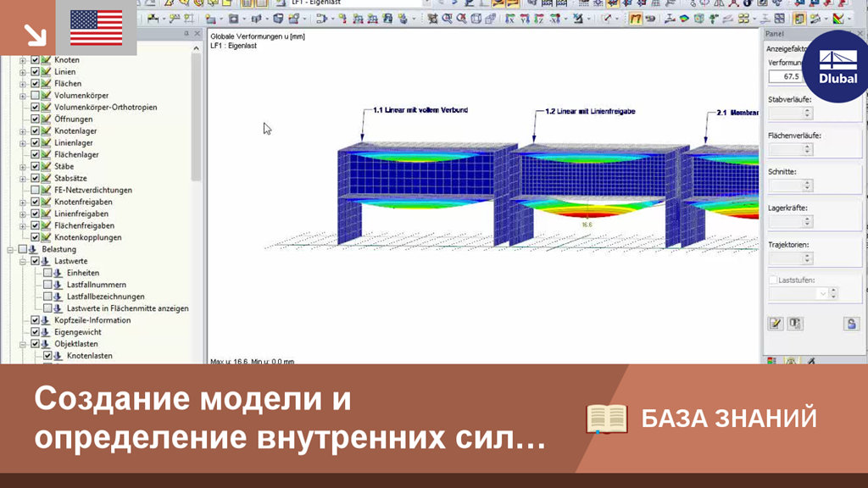
Task: Click the panel options button beside pencil
Action: click(795, 324)
